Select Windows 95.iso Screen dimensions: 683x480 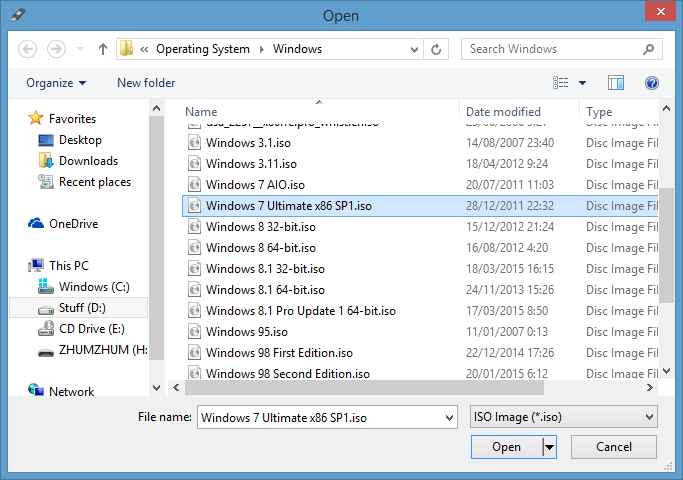pyautogui.click(x=247, y=331)
